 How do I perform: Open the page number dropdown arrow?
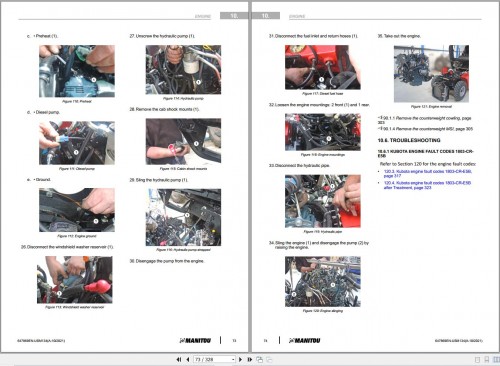(x=233, y=359)
